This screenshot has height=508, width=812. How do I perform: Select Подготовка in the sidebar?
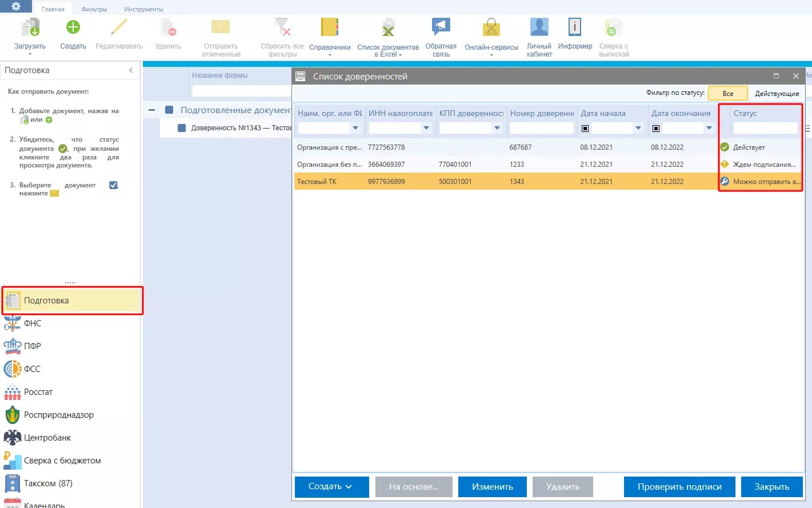72,301
